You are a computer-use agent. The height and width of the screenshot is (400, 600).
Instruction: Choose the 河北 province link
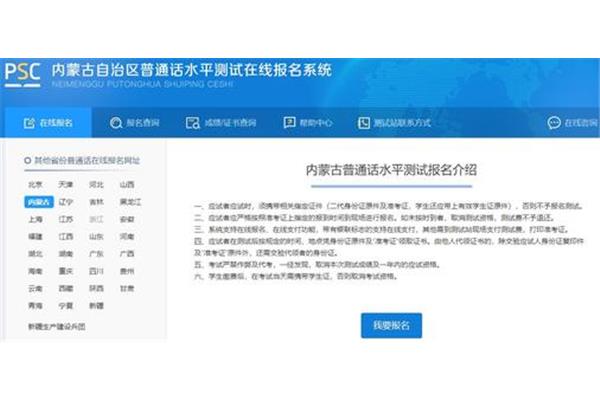[x=96, y=184]
